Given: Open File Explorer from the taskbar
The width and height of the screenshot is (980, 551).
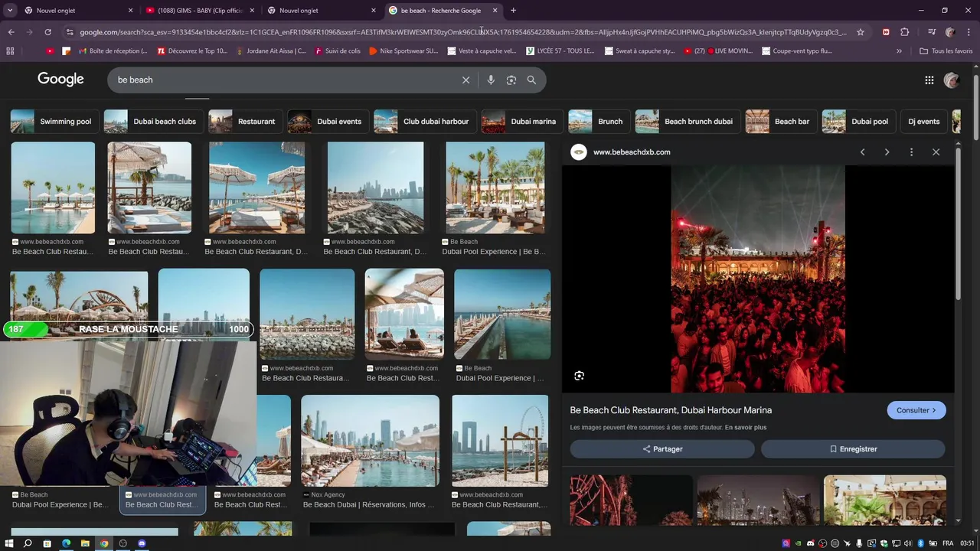Looking at the screenshot, I should 85,543.
